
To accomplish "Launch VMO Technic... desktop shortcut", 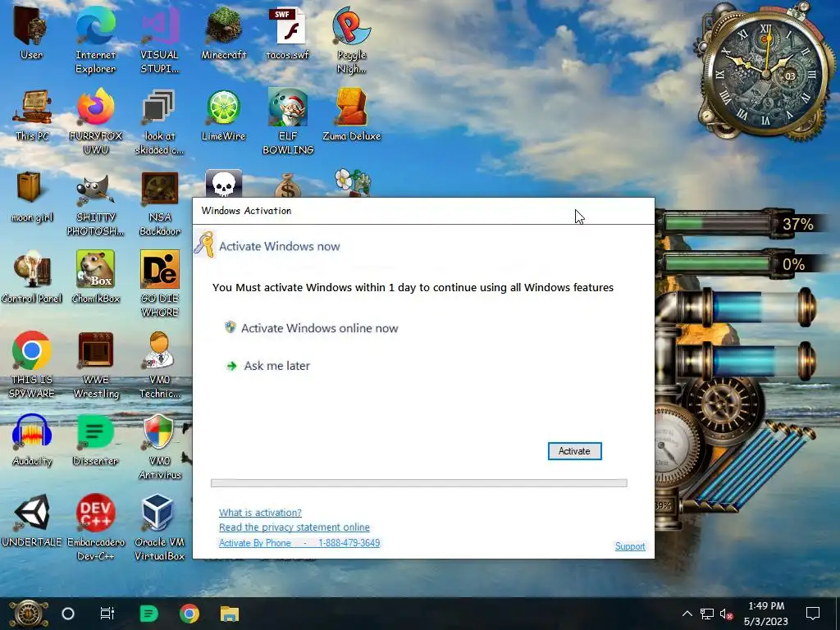I will click(x=160, y=364).
